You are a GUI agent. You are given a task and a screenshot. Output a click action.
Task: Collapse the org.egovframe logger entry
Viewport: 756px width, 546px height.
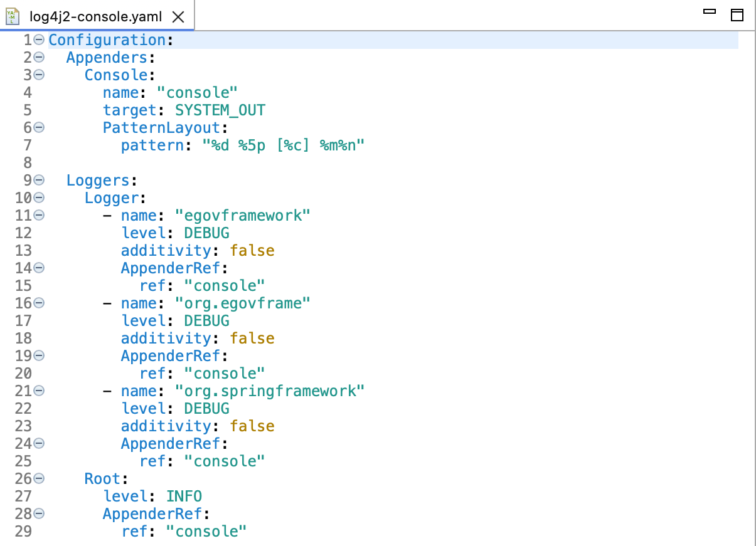pyautogui.click(x=38, y=303)
